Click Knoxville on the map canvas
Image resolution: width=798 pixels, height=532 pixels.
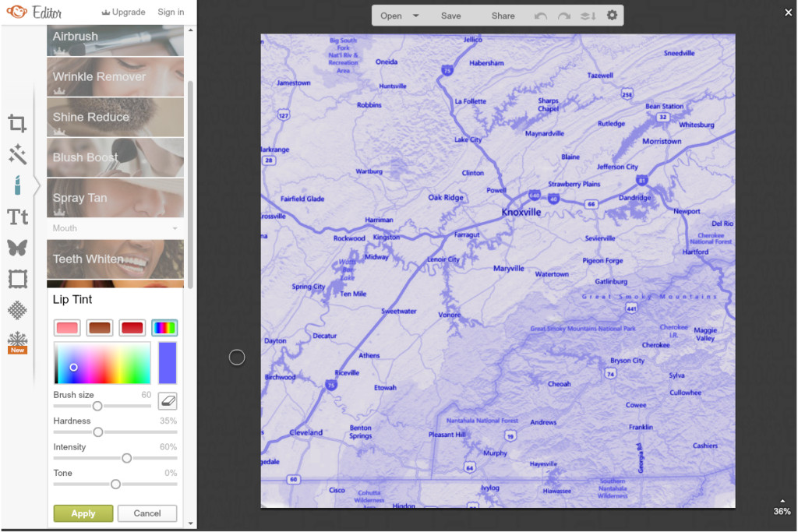point(521,212)
